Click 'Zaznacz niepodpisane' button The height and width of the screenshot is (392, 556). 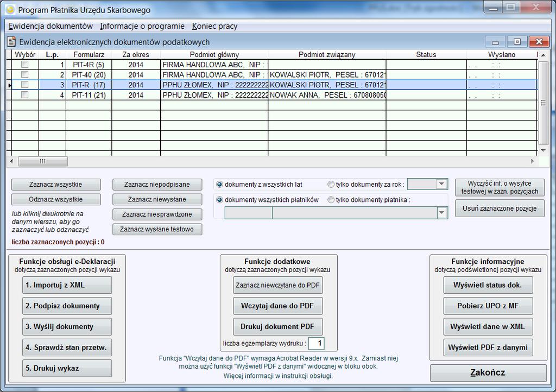tap(157, 184)
